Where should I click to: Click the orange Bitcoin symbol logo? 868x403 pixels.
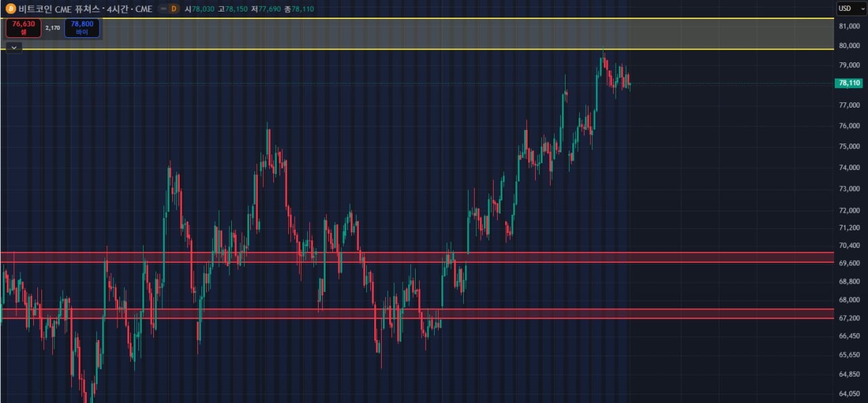click(10, 9)
